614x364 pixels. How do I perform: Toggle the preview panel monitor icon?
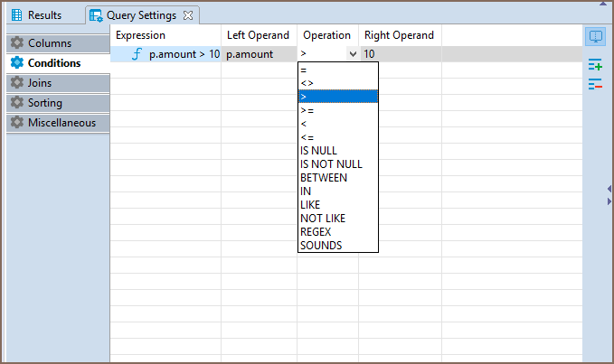click(x=595, y=37)
